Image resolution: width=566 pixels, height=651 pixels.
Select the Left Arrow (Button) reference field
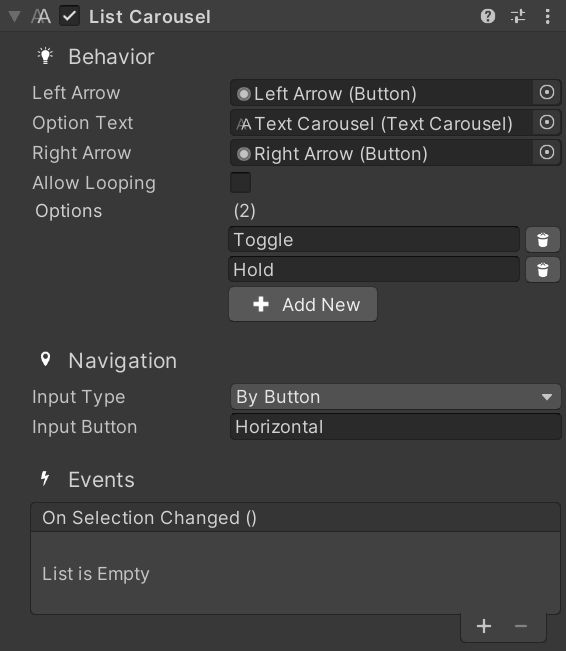[x=382, y=93]
